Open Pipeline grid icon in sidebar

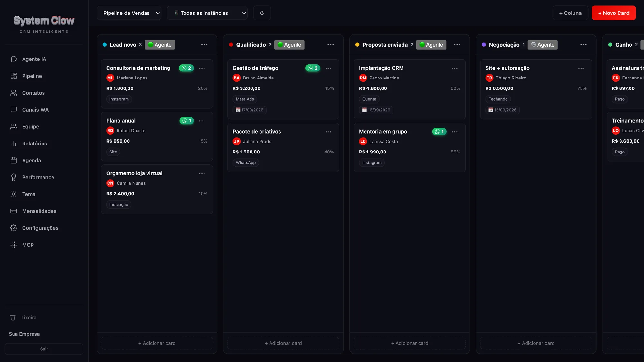click(14, 76)
